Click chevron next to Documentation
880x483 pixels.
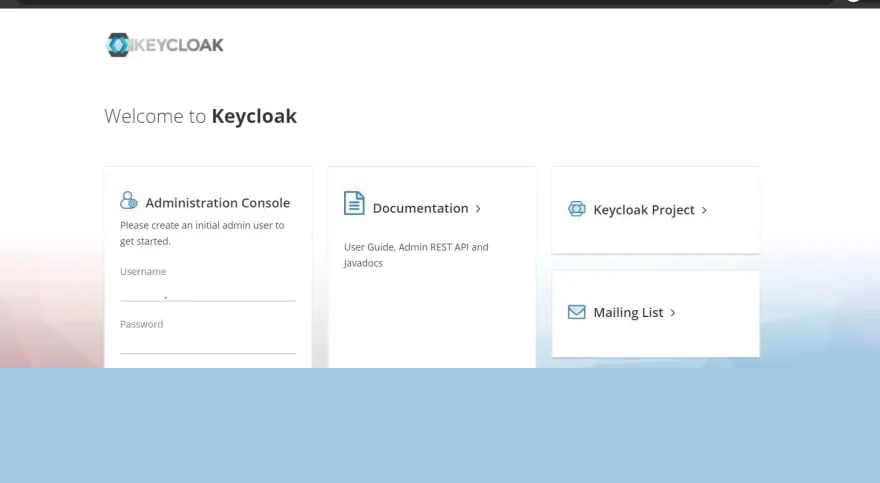478,209
